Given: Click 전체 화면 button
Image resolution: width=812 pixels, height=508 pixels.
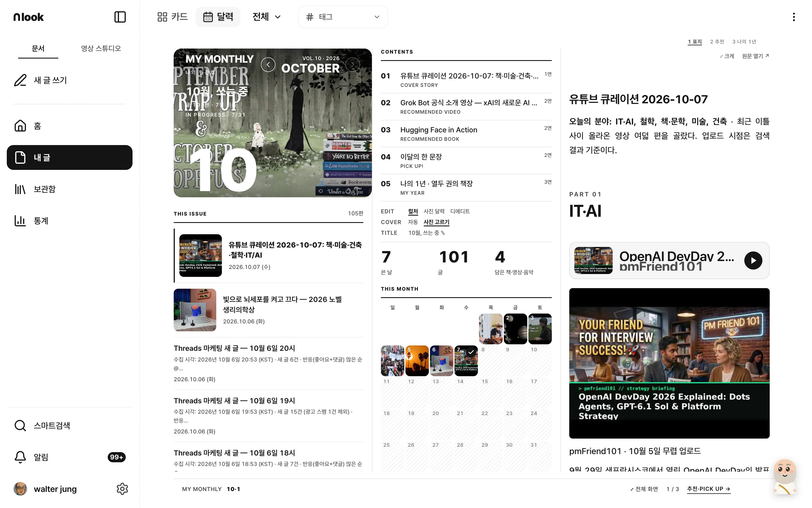Looking at the screenshot, I should pyautogui.click(x=644, y=489).
